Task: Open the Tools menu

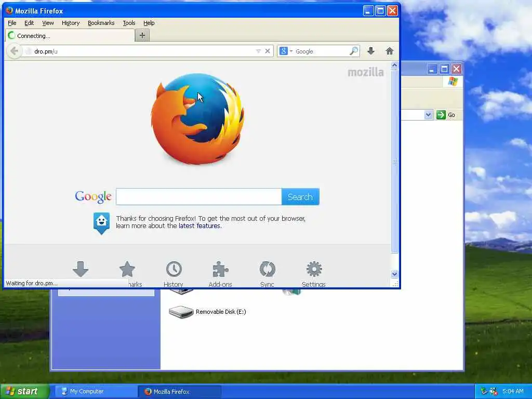Action: (129, 23)
